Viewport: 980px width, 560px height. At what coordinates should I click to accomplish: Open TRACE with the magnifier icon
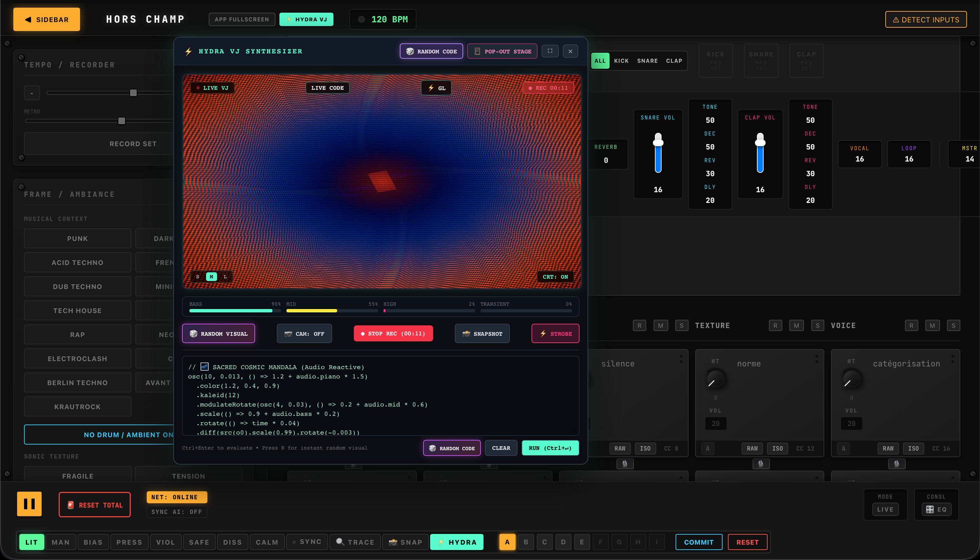[354, 542]
